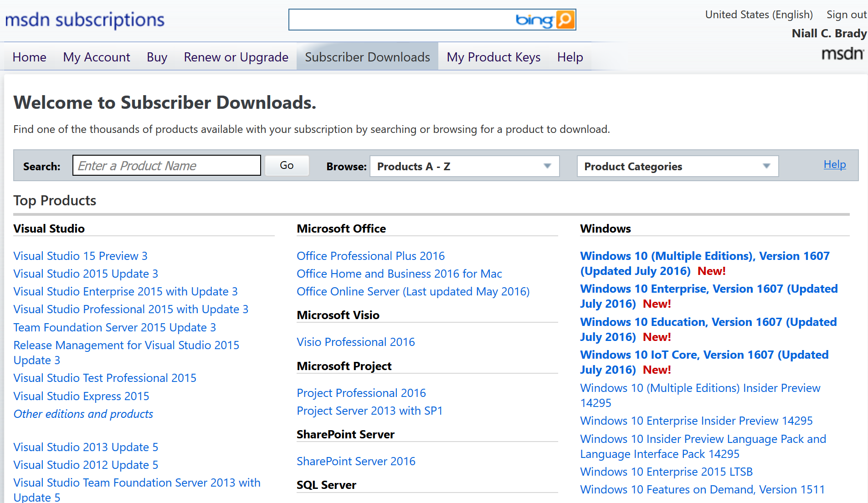Open Windows 10 Insider Preview Language Pack link

703,446
